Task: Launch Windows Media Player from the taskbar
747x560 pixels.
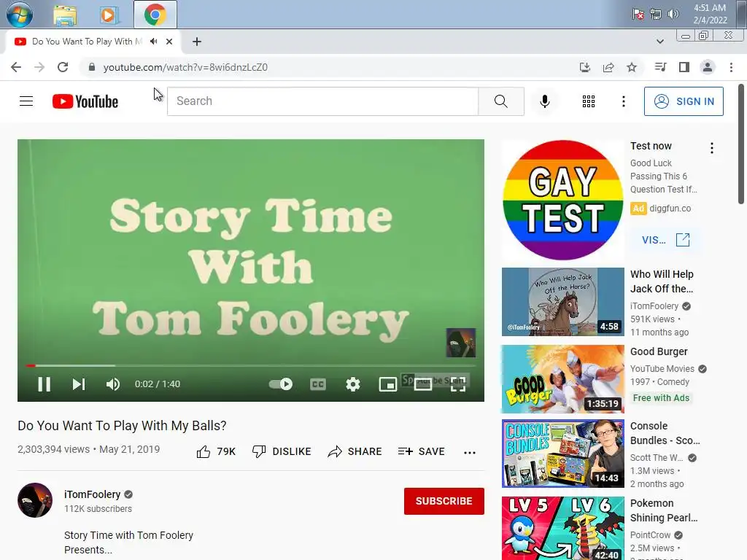Action: (x=109, y=15)
